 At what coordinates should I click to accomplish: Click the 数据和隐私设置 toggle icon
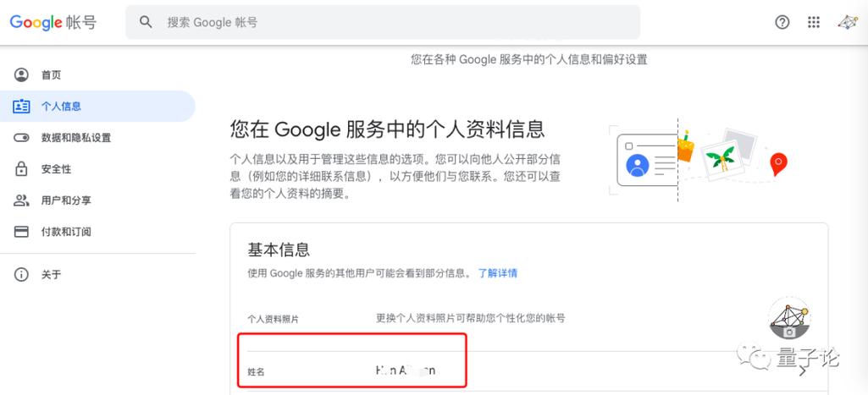[21, 138]
